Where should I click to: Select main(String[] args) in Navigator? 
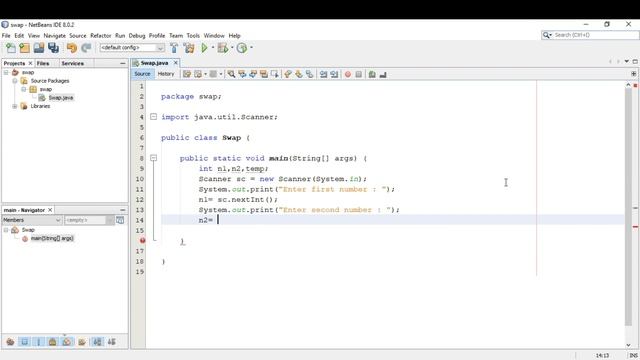pos(52,238)
